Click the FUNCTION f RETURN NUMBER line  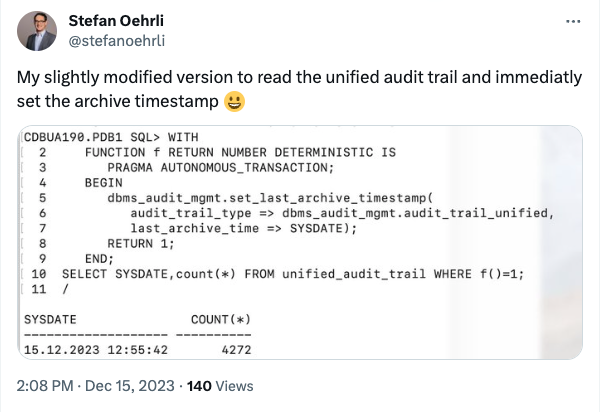(240, 153)
